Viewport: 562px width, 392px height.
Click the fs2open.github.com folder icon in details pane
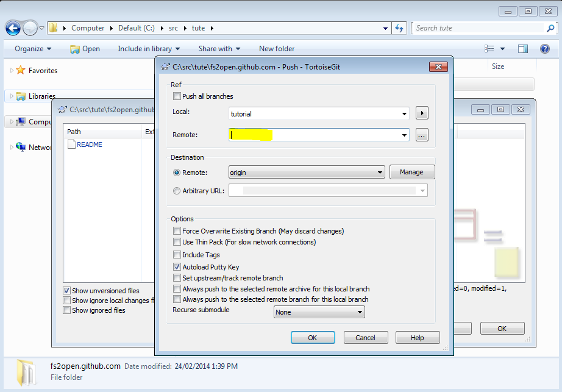27,371
